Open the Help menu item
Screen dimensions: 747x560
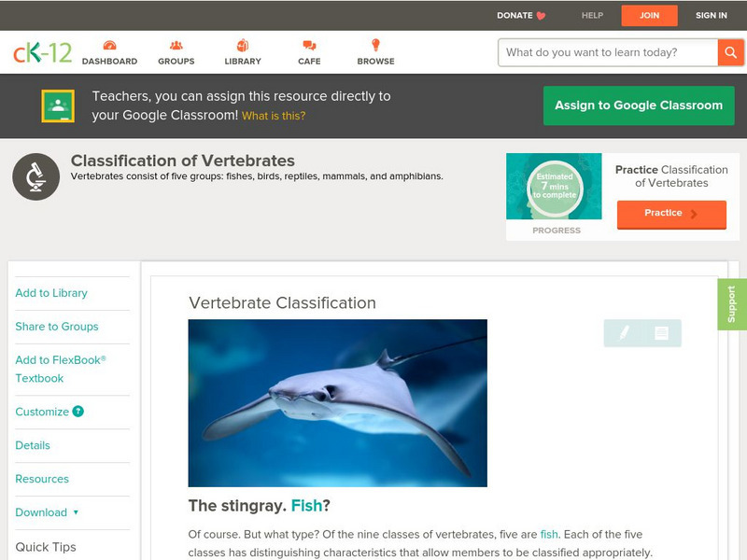[592, 15]
